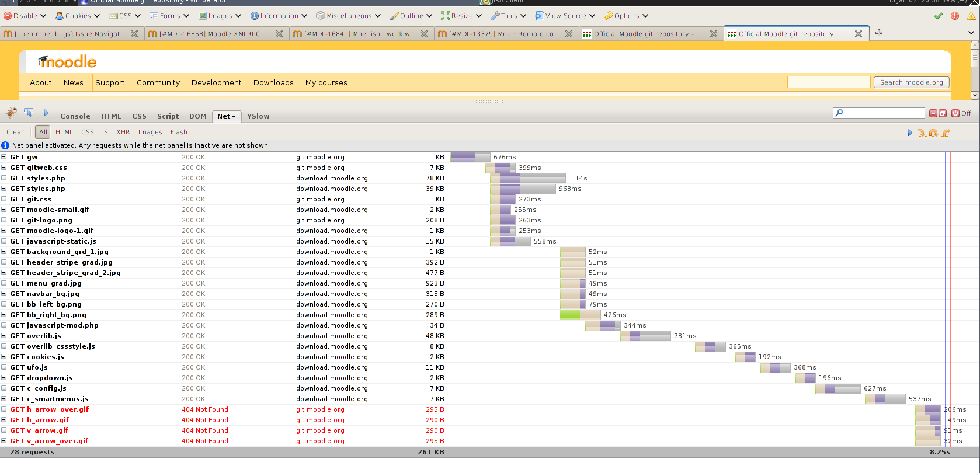Open the View Source toolbar dropdown

(x=565, y=16)
